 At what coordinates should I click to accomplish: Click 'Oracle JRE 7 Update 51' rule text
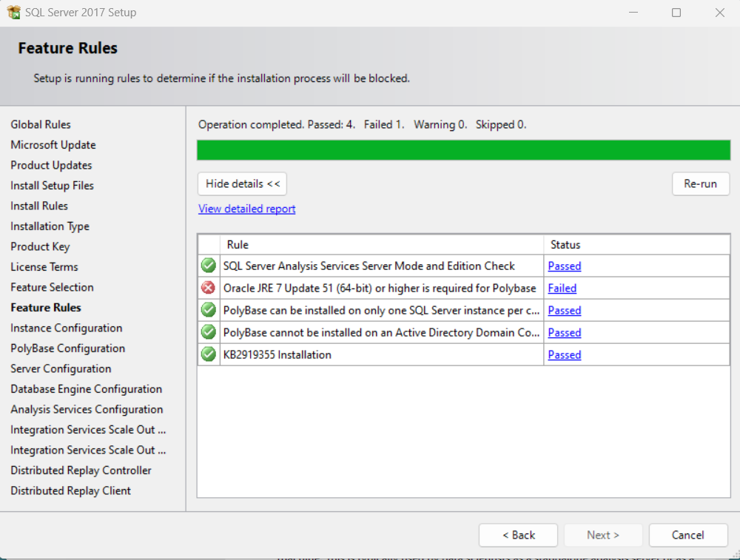tap(380, 289)
